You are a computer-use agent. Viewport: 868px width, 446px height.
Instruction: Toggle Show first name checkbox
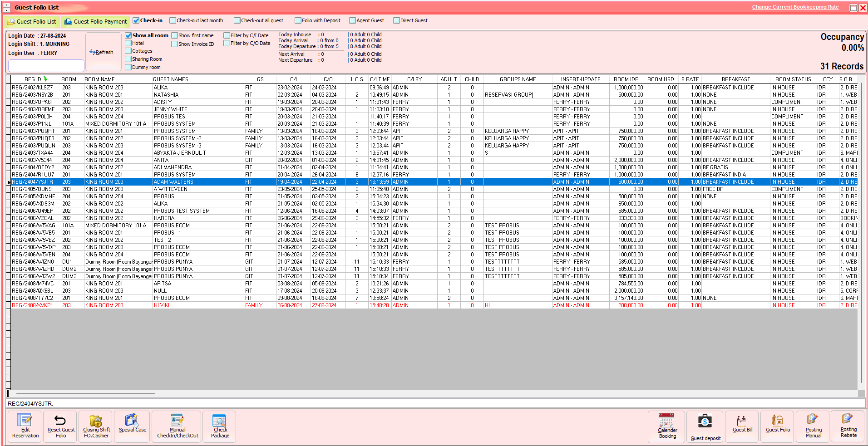click(175, 35)
